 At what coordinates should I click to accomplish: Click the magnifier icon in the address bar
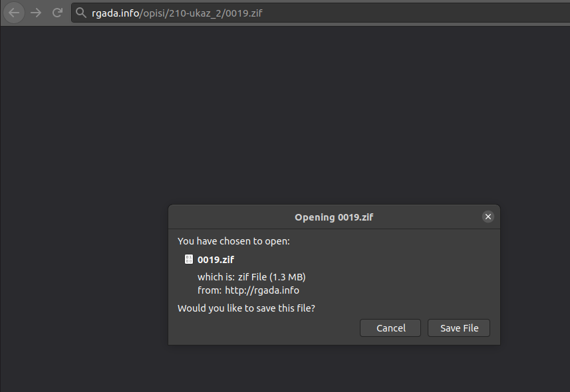[x=80, y=12]
